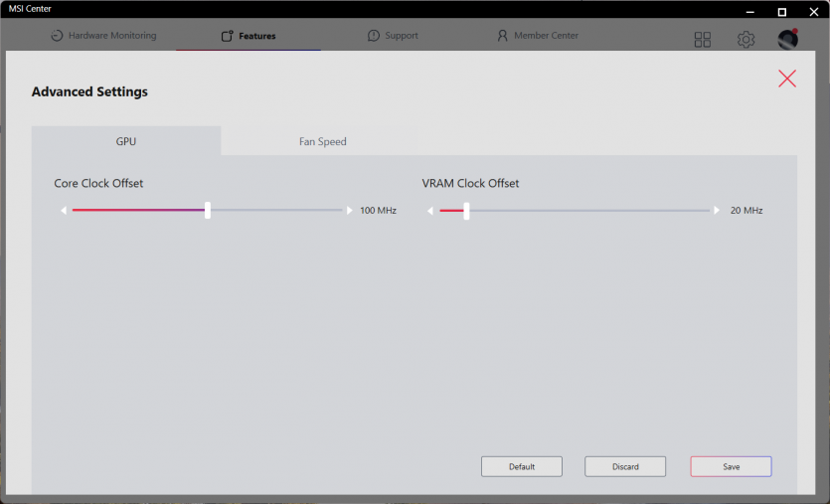
Task: Switch to the Fan Speed tab
Action: tap(323, 141)
